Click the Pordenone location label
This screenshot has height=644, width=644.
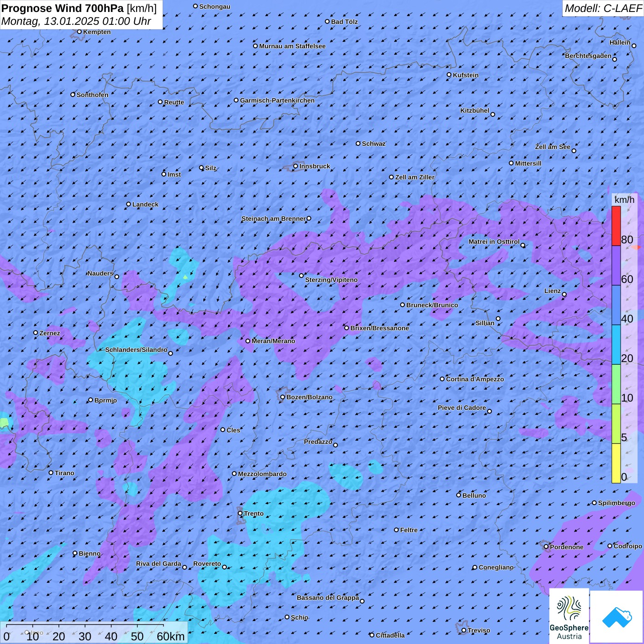pos(567,547)
